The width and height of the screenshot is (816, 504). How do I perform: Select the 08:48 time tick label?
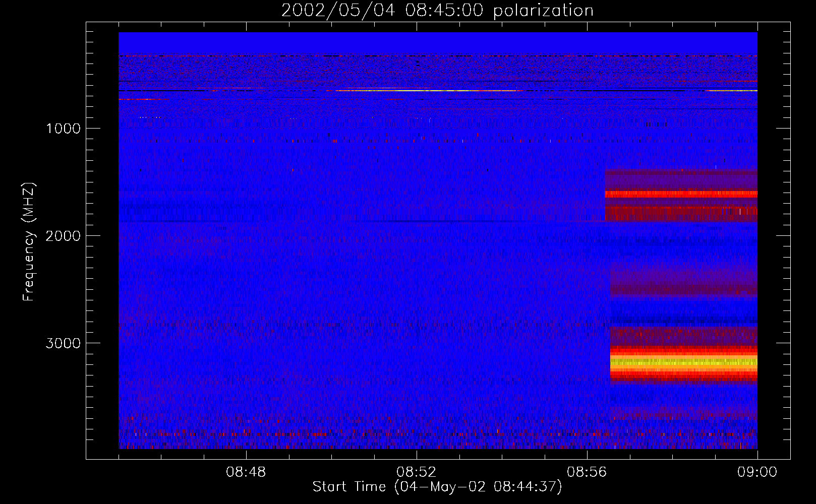246,472
